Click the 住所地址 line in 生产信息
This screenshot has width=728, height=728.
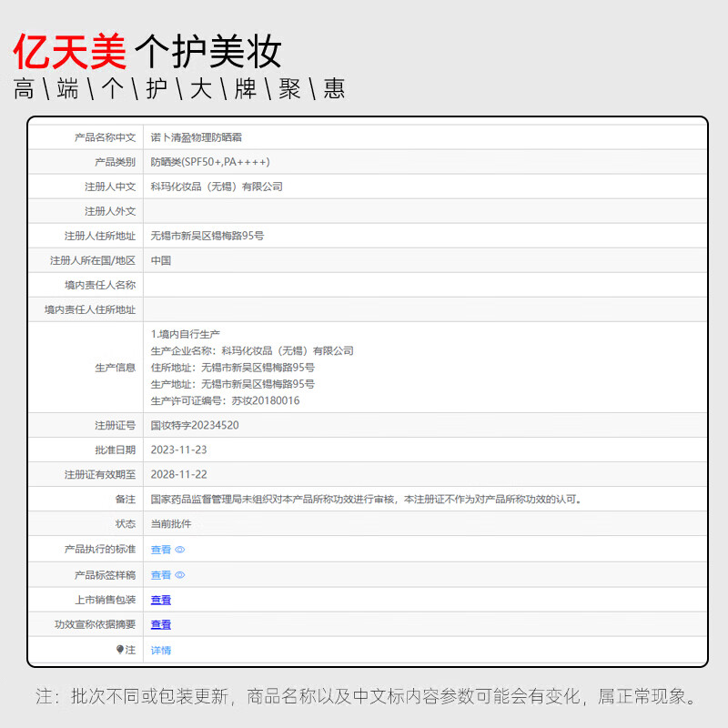[x=233, y=368]
